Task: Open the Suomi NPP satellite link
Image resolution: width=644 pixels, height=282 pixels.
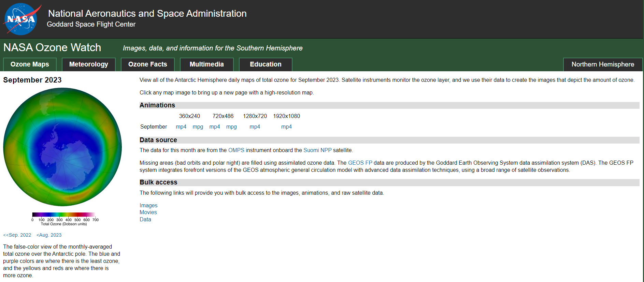Action: [317, 150]
